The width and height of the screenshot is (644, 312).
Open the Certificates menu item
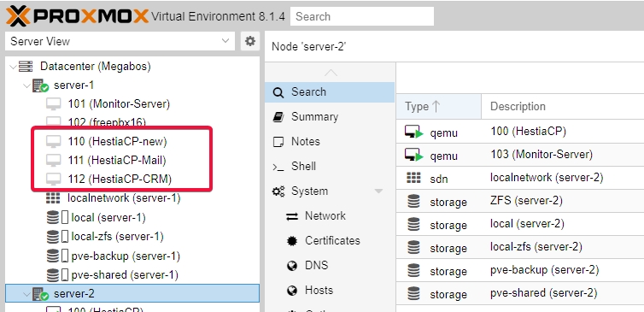[330, 241]
